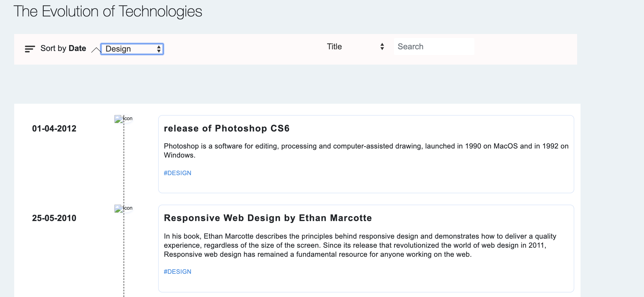
Task: Click the up-down arrows of Title select
Action: coord(382,47)
